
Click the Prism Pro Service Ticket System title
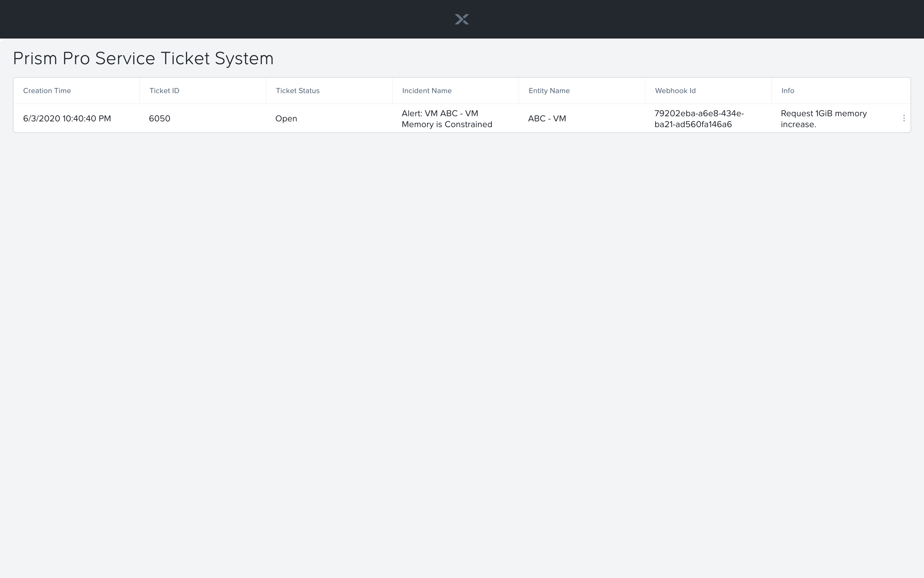pyautogui.click(x=143, y=58)
